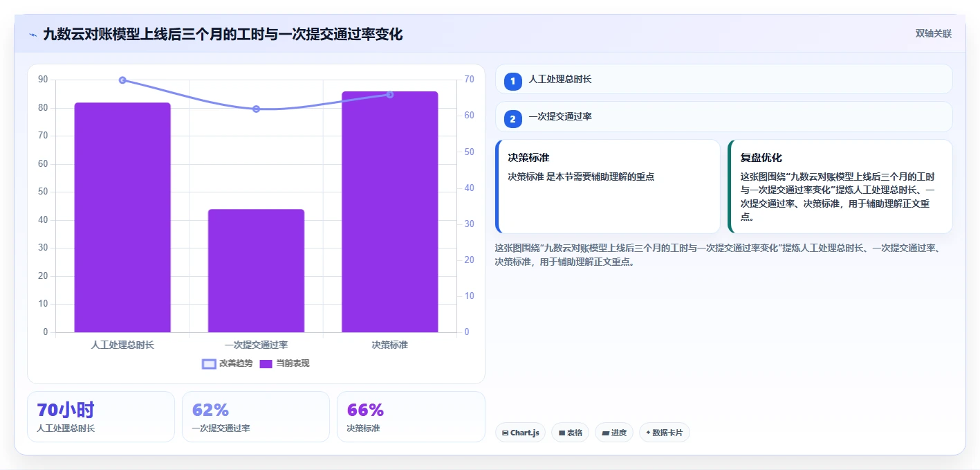Click the Chart.js tag

pos(521,433)
